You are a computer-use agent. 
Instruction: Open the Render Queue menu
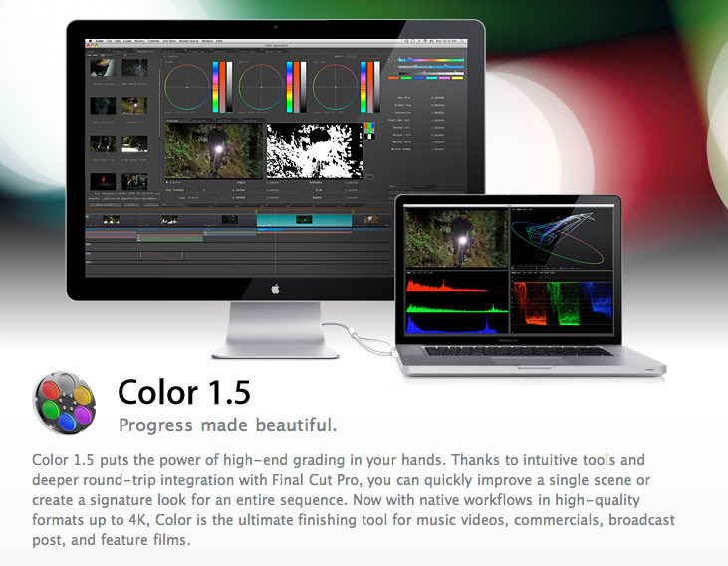click(189, 41)
